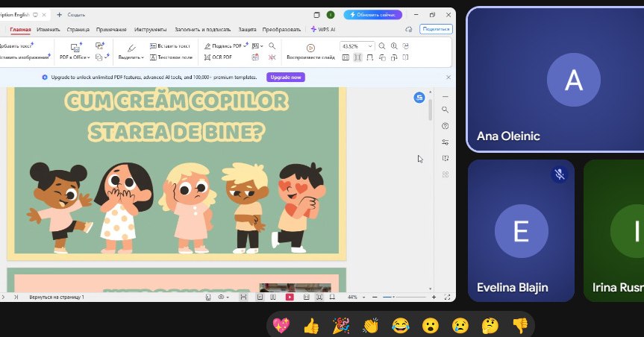Click the red play button in status bar
The width and height of the screenshot is (644, 337).
click(290, 297)
